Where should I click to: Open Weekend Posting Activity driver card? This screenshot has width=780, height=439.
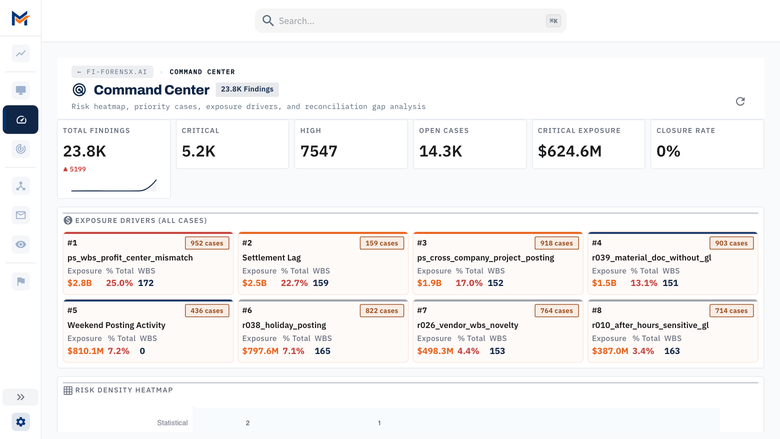click(148, 331)
